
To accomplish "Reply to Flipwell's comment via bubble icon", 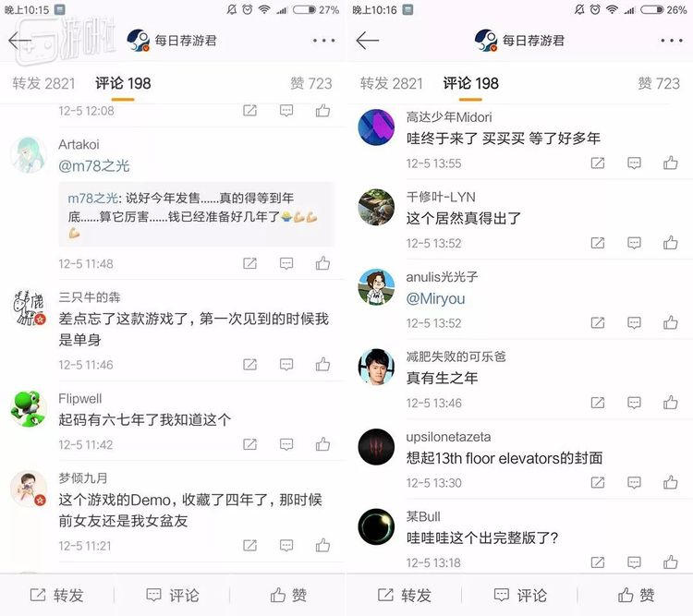I will pyautogui.click(x=286, y=444).
